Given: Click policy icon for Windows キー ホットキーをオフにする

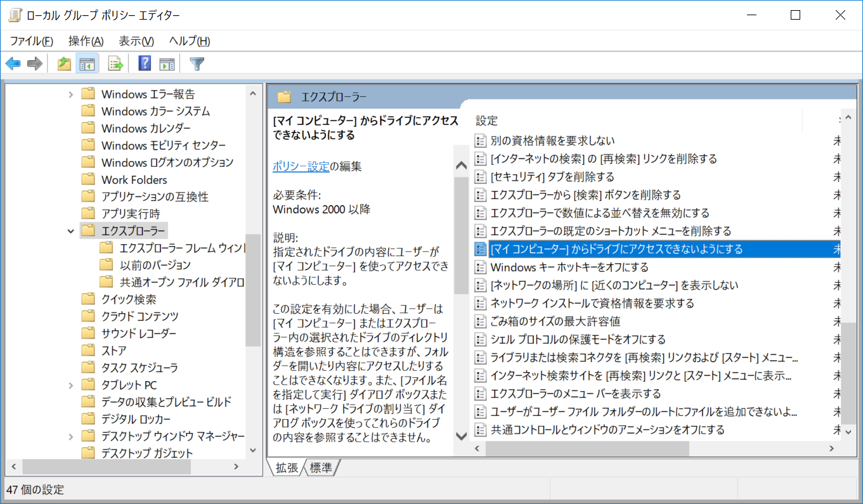Looking at the screenshot, I should click(481, 267).
